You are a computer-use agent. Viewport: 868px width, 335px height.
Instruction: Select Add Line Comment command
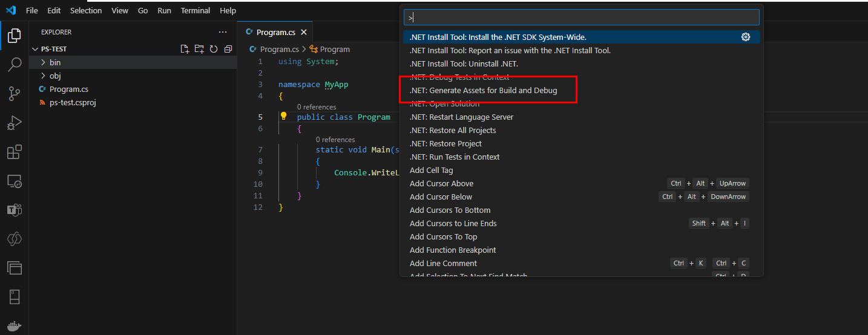tap(581, 263)
